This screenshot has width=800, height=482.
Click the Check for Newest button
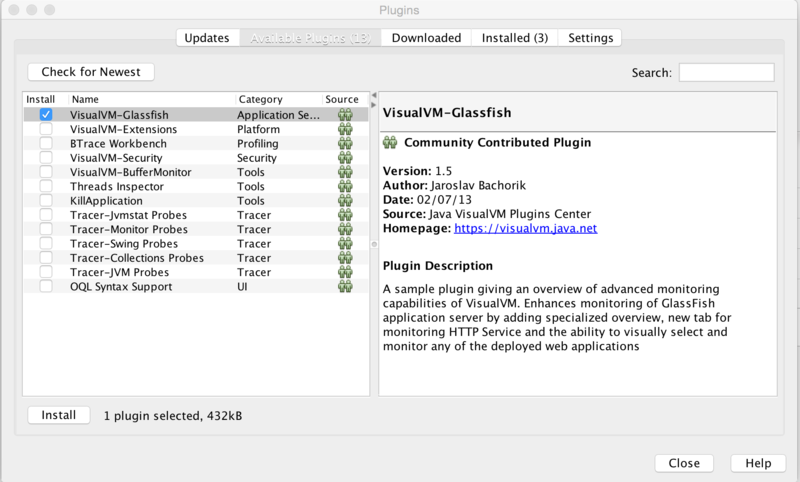click(91, 72)
